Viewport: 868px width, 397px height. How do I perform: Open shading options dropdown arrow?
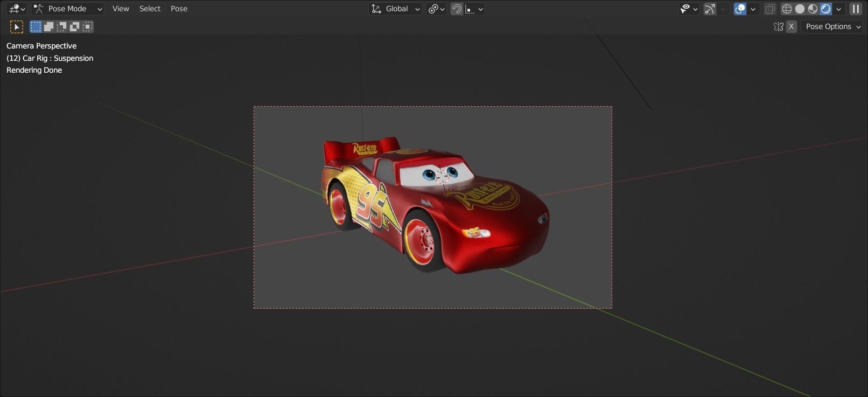click(838, 9)
